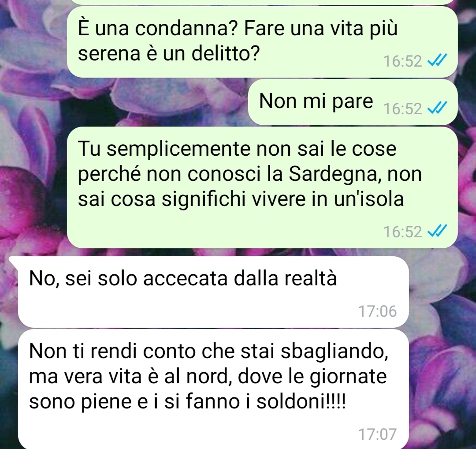The image size is (476, 449).
Task: Tap the 17:06 timestamp
Action: tap(378, 311)
